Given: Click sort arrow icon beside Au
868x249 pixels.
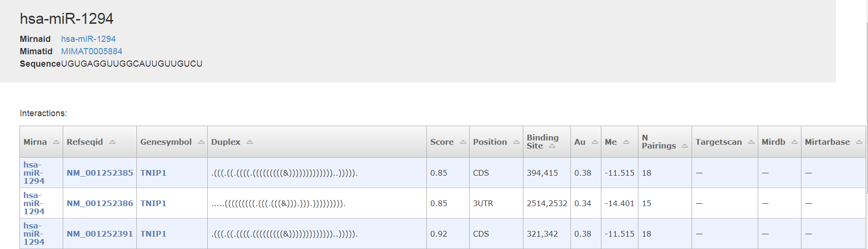Looking at the screenshot, I should coord(595,142).
